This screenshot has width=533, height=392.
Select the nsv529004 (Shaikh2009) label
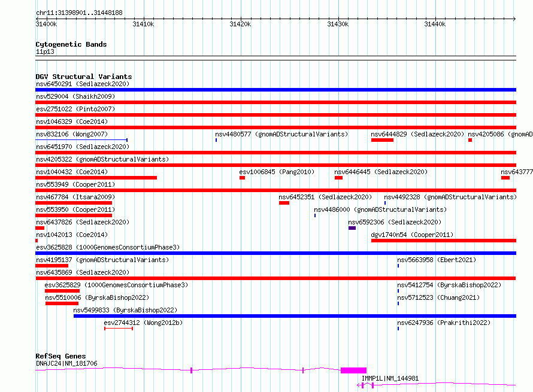pyautogui.click(x=75, y=96)
